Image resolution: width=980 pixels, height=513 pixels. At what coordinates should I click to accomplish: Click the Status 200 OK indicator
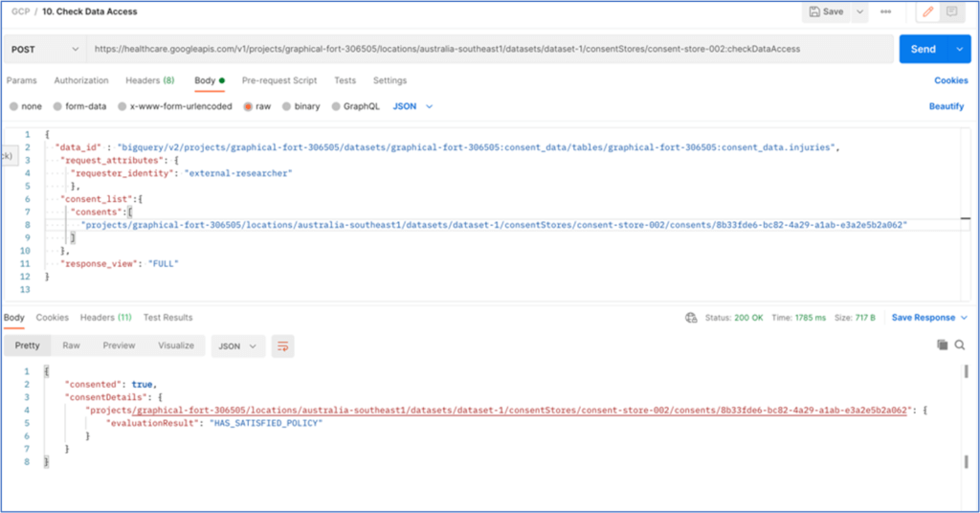[x=734, y=318]
